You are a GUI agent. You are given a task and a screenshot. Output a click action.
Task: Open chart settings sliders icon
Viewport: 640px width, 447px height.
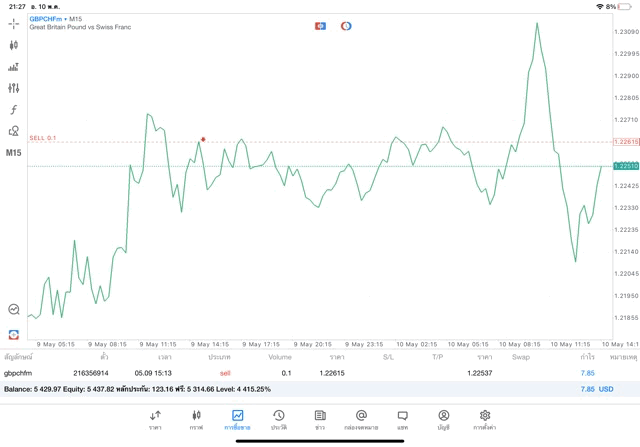tap(14, 88)
